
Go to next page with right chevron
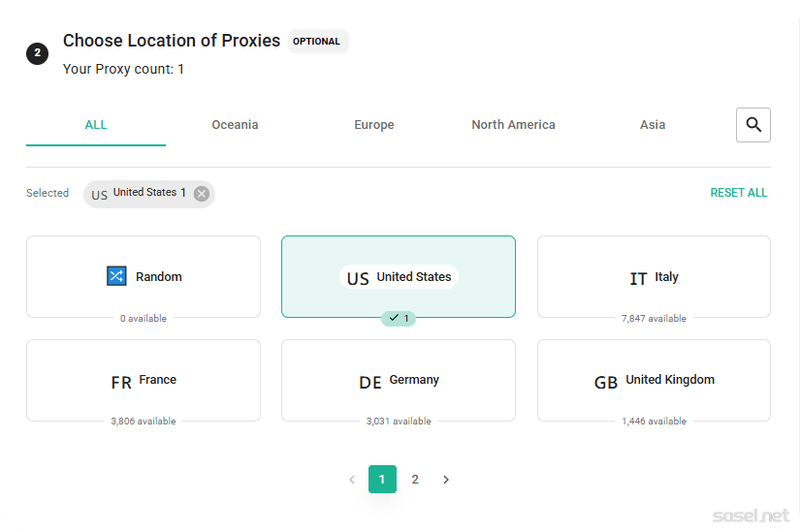coord(446,480)
